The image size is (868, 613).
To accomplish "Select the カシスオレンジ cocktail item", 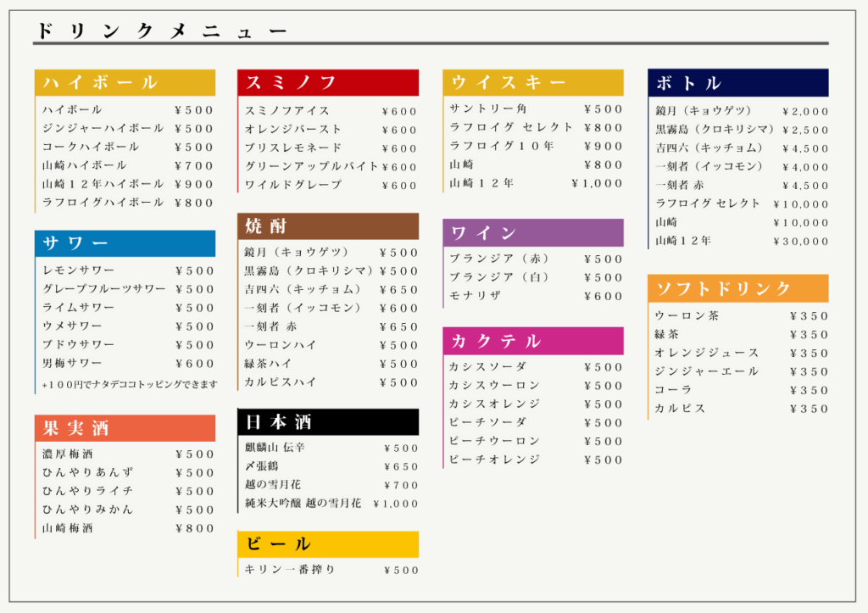I will (x=494, y=404).
